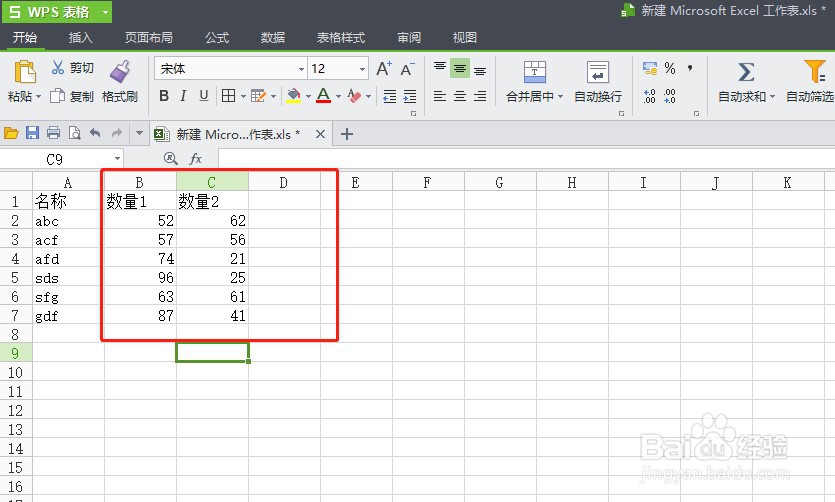Click the formula bar input field
835x502 pixels.
526,158
